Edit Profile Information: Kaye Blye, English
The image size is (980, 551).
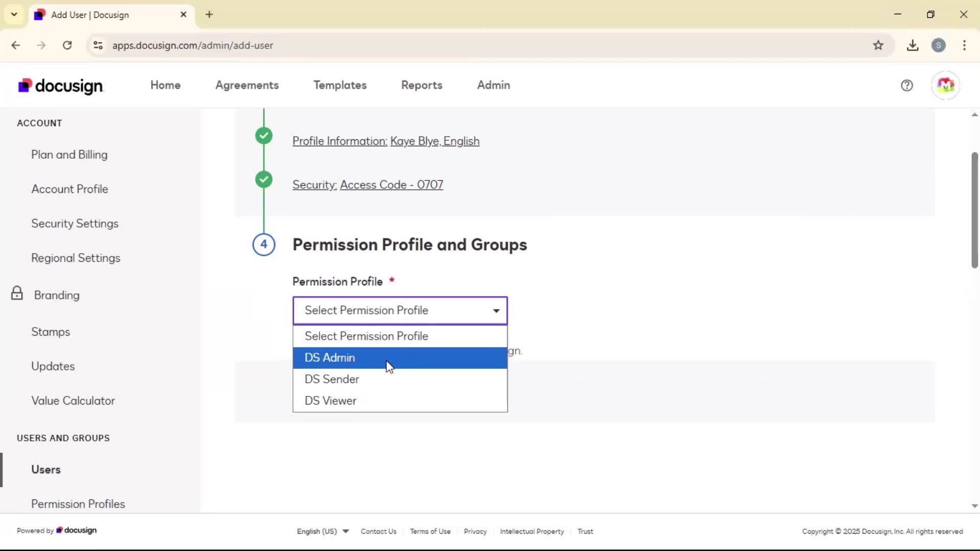click(386, 141)
